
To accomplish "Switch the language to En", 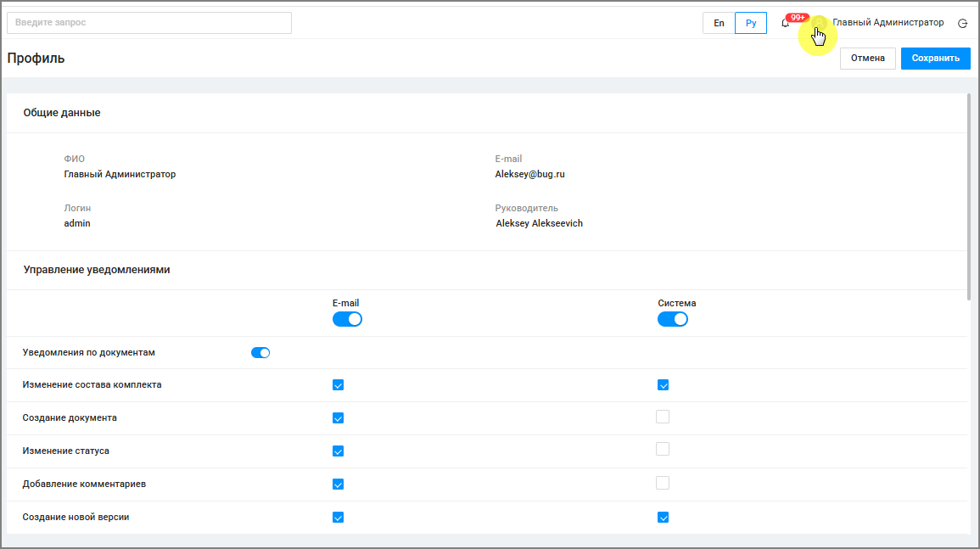I will [719, 23].
